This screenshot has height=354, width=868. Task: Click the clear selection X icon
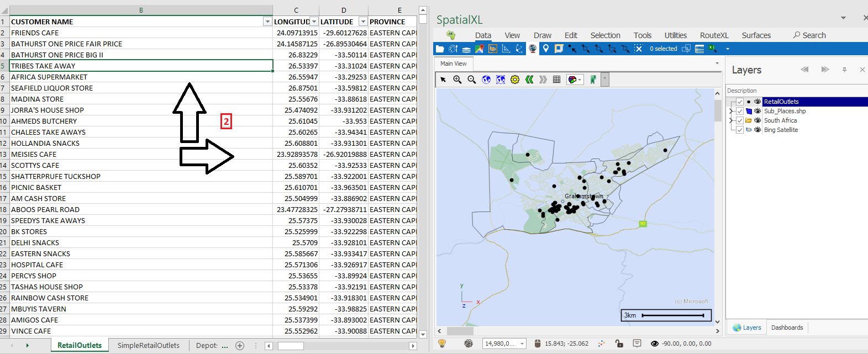(638, 49)
